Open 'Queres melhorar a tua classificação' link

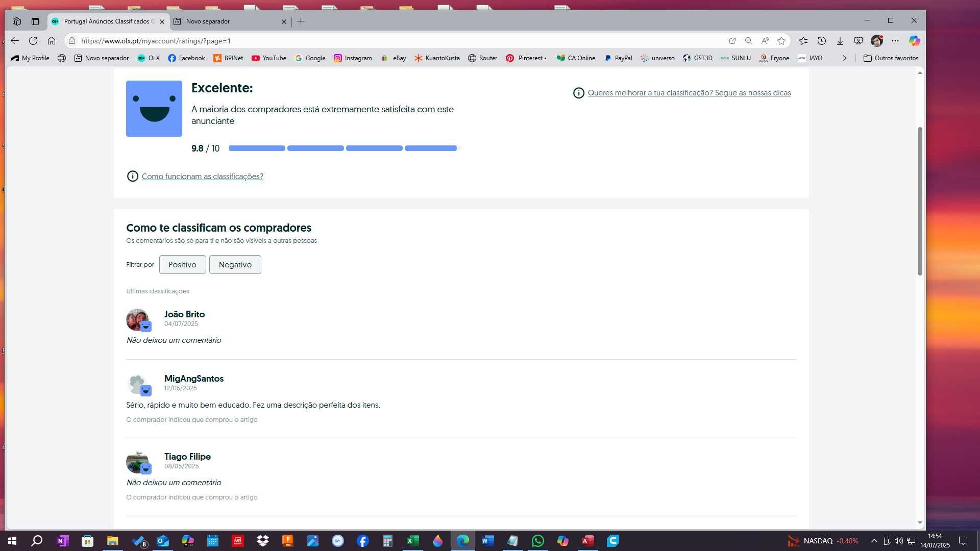689,93
